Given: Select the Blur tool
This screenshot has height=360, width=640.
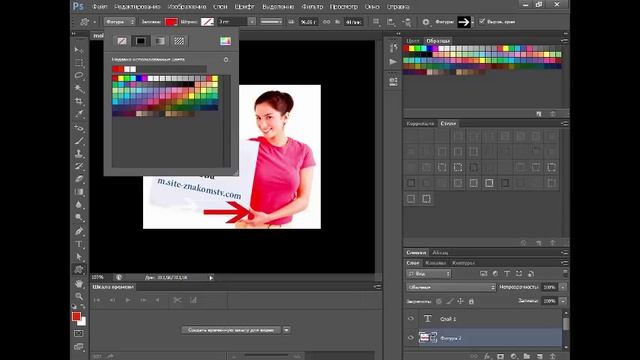Looking at the screenshot, I should [x=79, y=204].
